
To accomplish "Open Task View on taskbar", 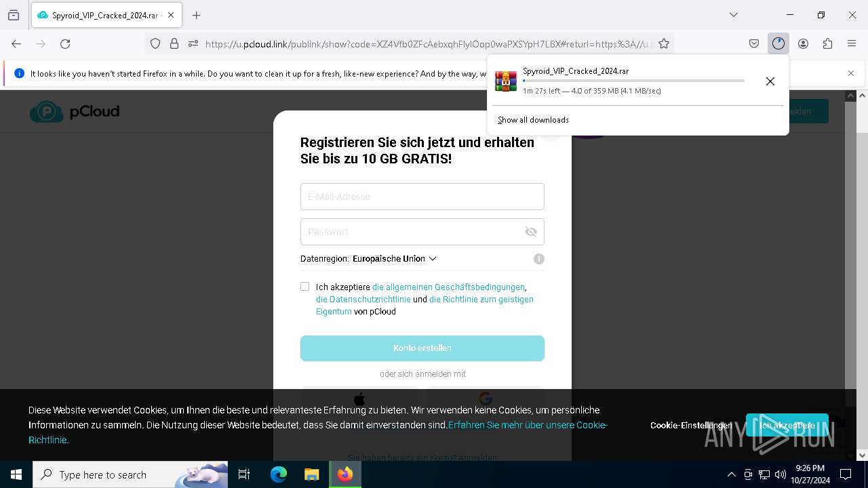I will point(244,474).
